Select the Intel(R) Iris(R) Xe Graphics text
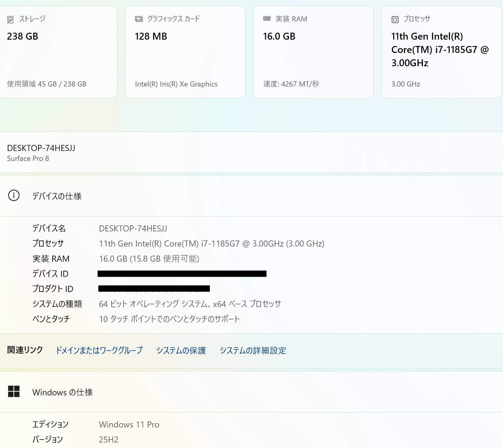Viewport: 503px width, 448px height. point(176,84)
